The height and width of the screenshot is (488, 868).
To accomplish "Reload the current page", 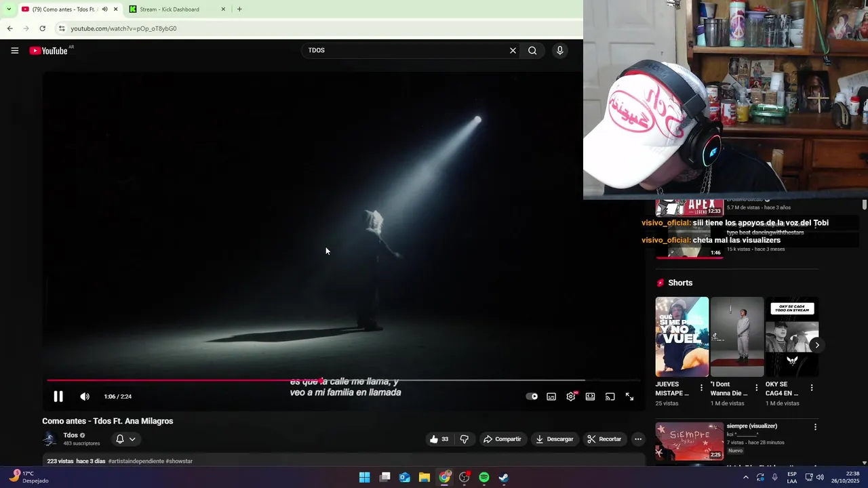I will 42,28.
